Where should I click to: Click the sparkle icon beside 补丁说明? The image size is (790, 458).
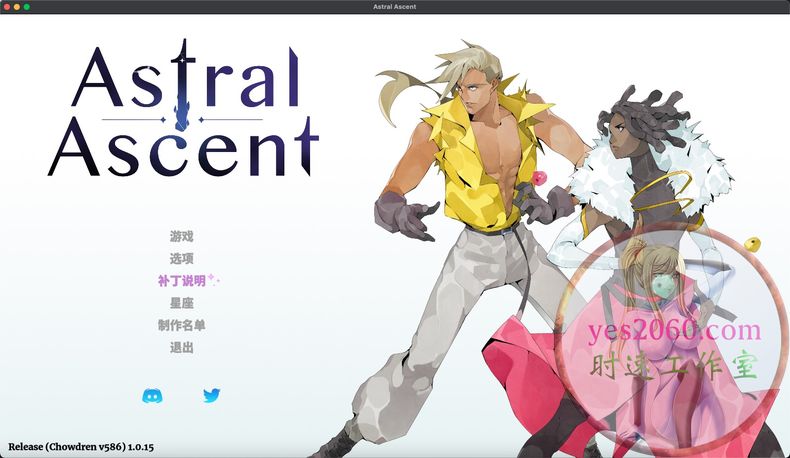tap(213, 281)
